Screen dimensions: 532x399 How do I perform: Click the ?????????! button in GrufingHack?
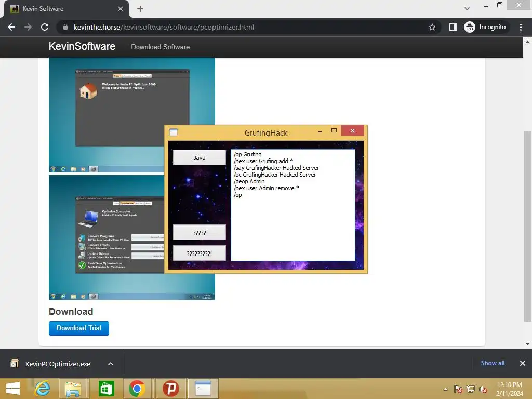[199, 253]
